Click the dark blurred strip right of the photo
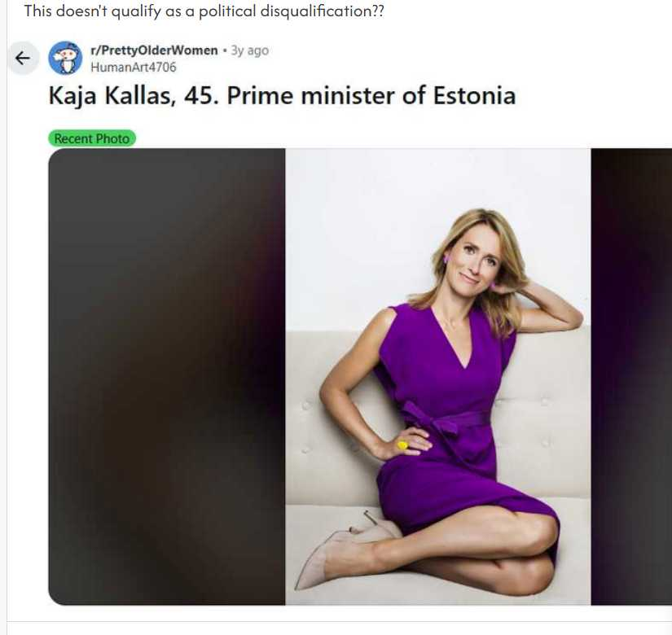 [631, 376]
